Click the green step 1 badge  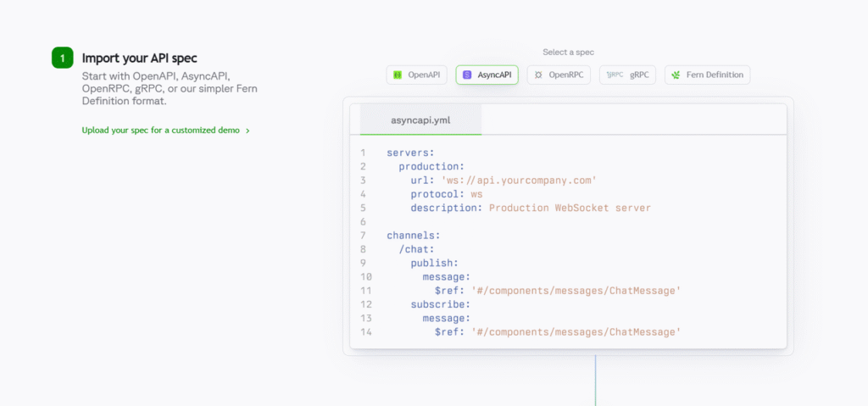[63, 58]
